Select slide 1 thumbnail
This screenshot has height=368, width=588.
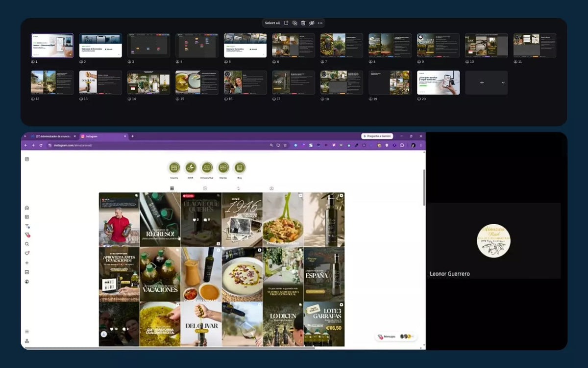click(x=52, y=46)
